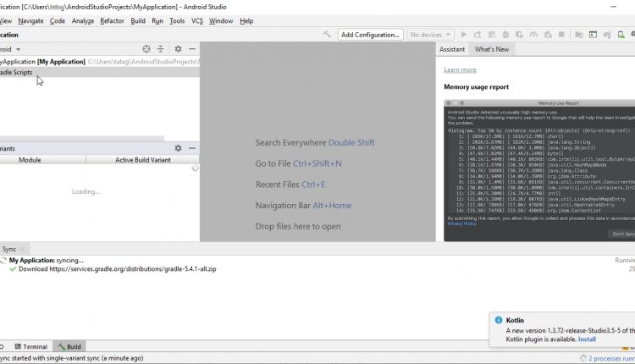Select the My Application project node
Viewport: 635px width, 364px height.
point(100,62)
